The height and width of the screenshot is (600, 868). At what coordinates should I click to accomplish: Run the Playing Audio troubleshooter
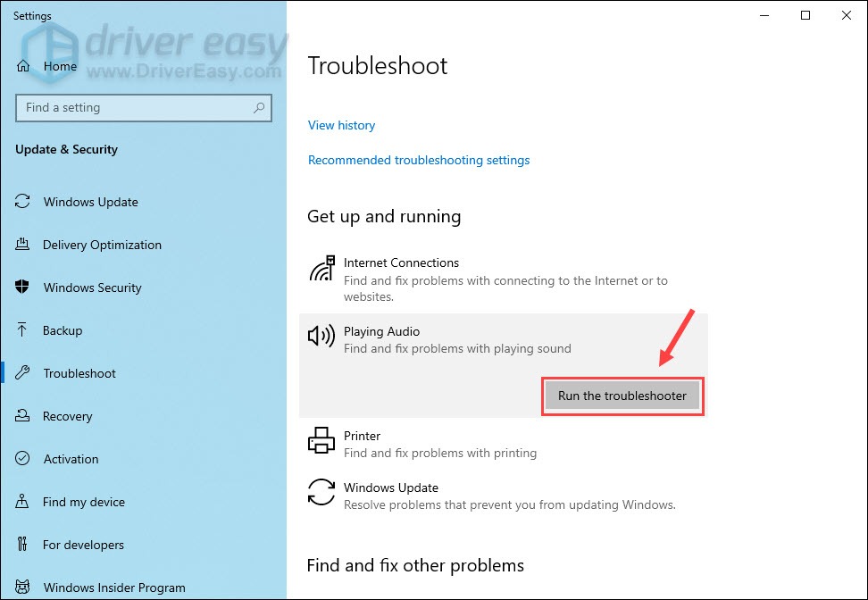(x=622, y=396)
